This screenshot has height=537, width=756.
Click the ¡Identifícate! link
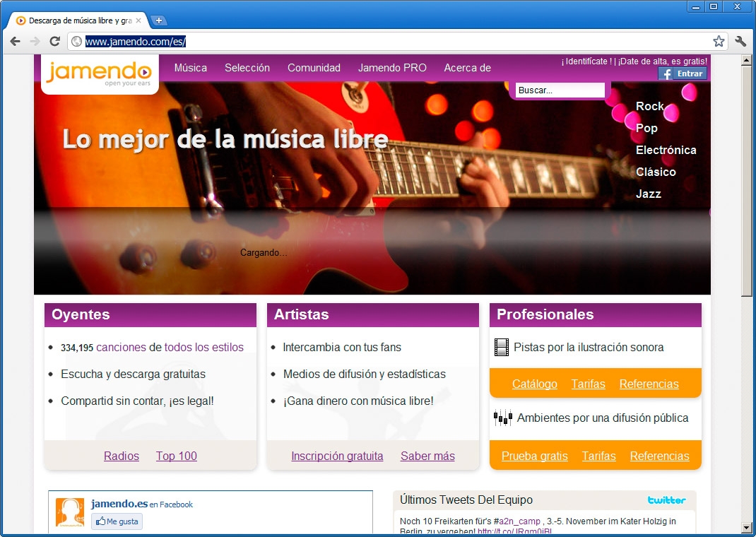pos(586,61)
